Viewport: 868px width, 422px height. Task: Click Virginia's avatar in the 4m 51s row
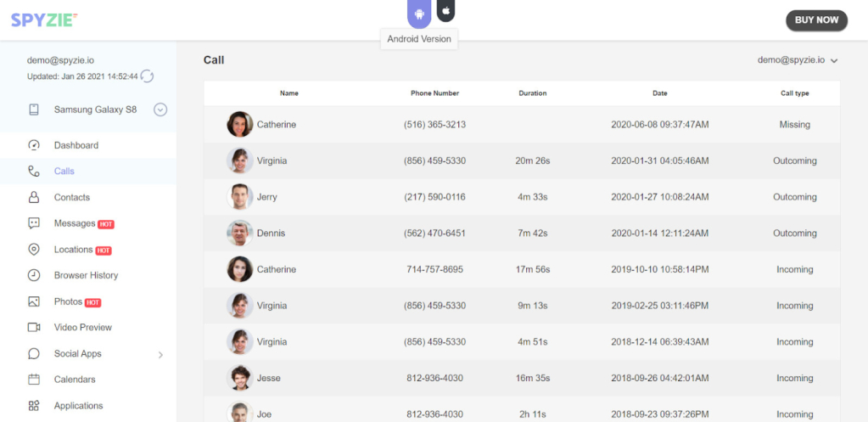point(239,341)
